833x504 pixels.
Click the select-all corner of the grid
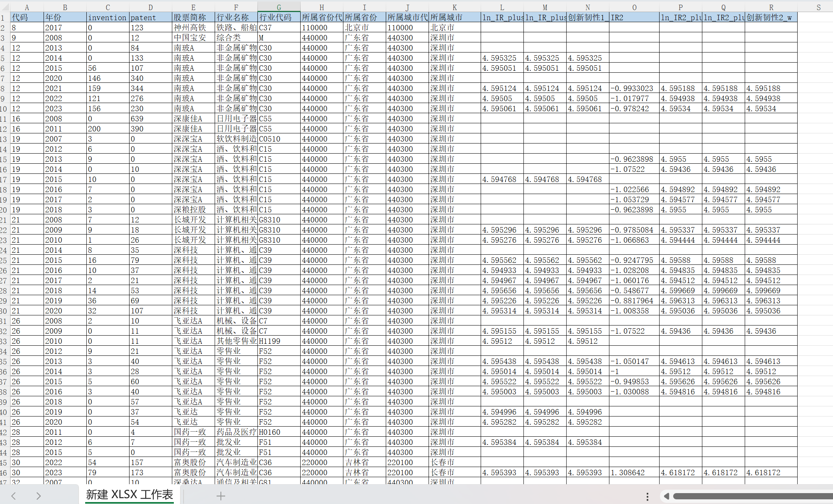pos(4,7)
